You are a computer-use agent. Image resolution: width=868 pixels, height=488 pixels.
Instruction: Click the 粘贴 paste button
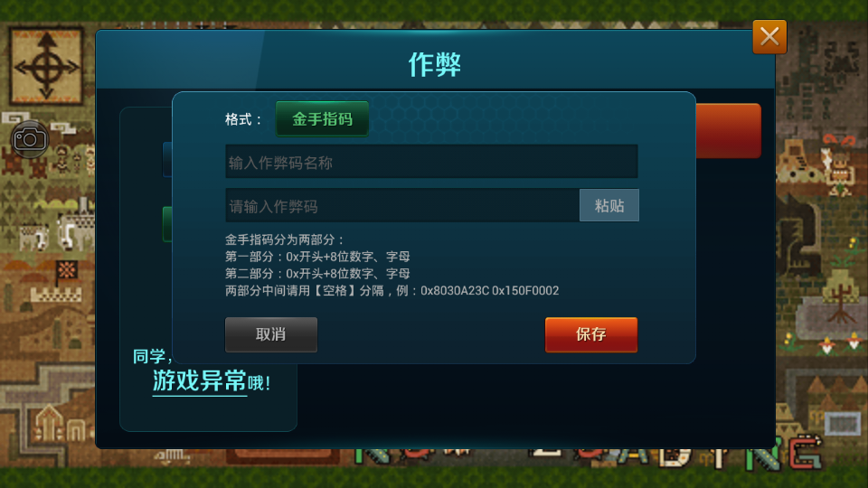click(x=609, y=205)
